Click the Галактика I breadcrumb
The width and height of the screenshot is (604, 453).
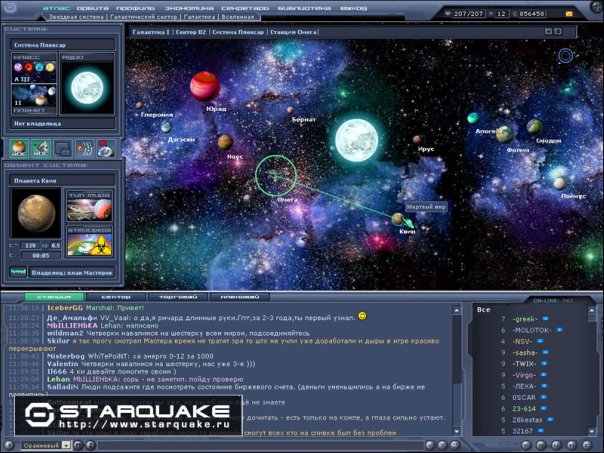coord(151,32)
